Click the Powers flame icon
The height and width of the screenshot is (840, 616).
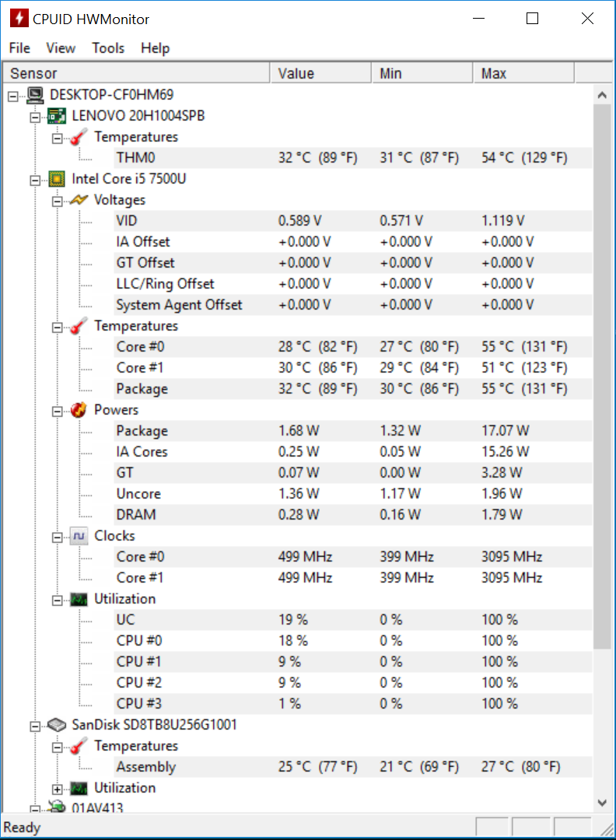pyautogui.click(x=79, y=411)
